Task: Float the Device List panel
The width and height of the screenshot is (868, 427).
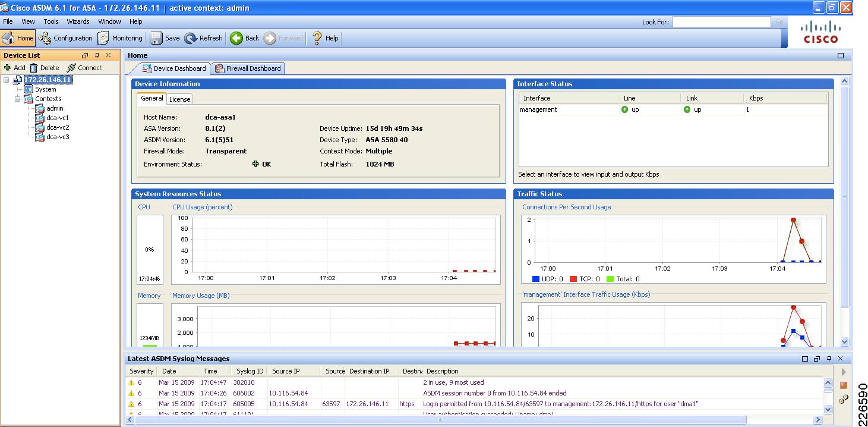Action: [x=84, y=55]
